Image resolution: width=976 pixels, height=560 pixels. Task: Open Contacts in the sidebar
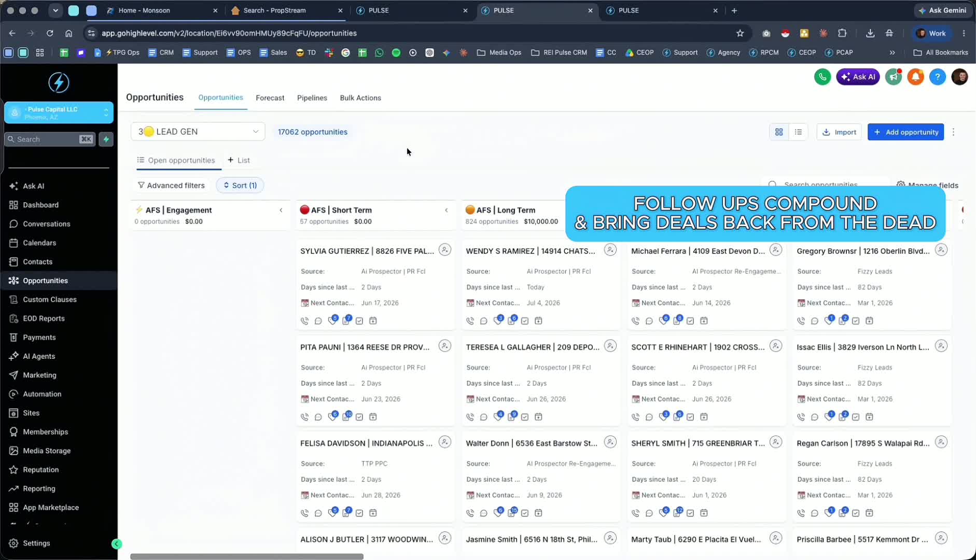pos(37,261)
